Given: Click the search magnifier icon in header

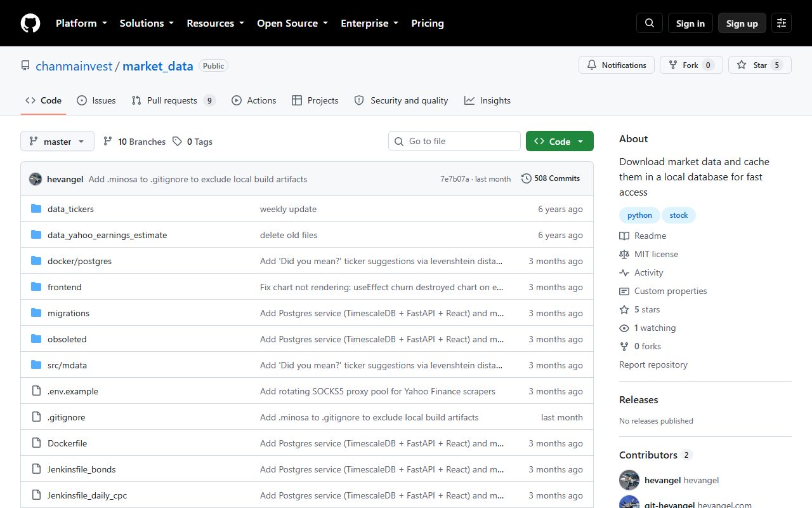Looking at the screenshot, I should pos(650,23).
